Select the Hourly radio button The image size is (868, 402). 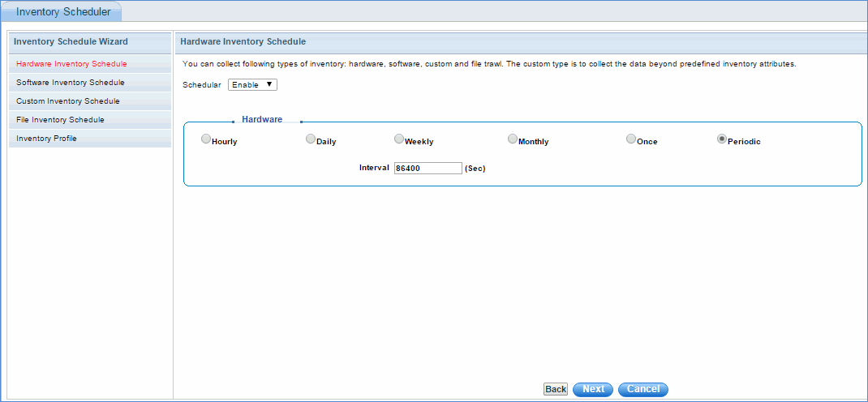click(206, 139)
